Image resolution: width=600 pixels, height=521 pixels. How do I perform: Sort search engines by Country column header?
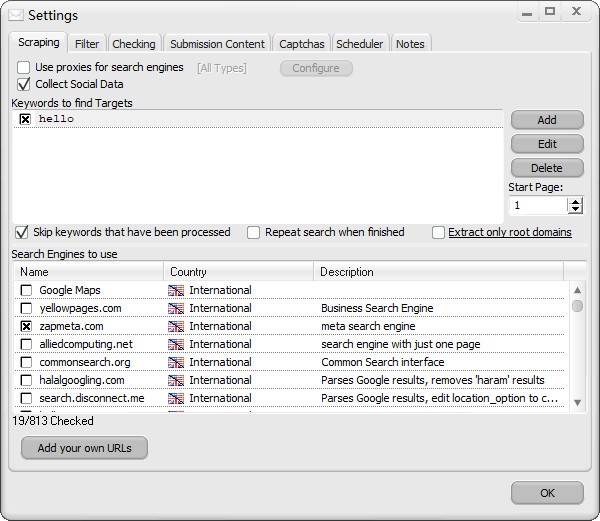click(x=238, y=272)
